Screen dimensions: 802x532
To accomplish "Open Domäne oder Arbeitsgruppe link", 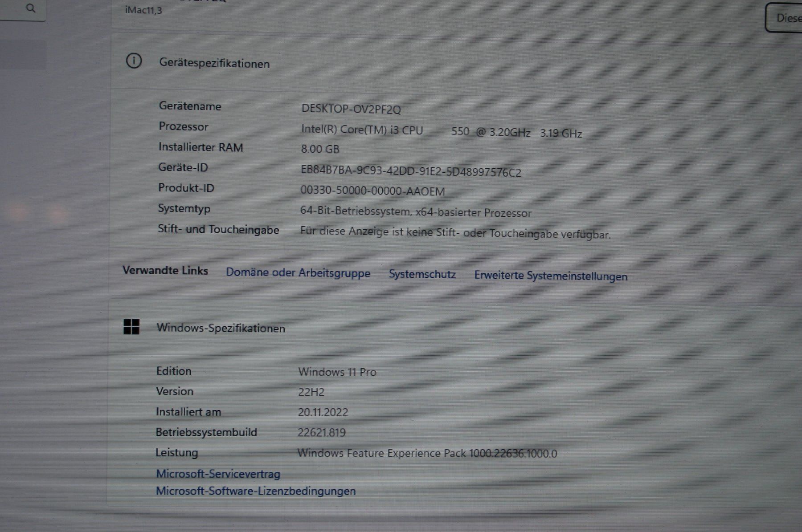I will [x=298, y=273].
